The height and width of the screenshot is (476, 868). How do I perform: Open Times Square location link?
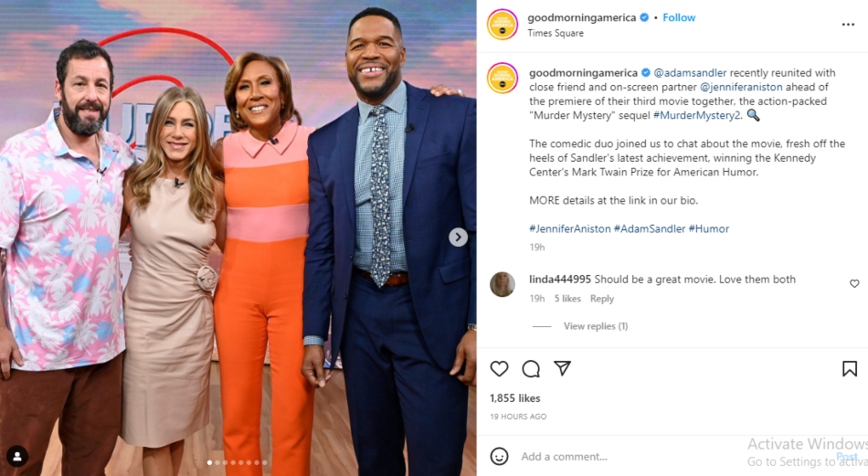pyautogui.click(x=556, y=33)
